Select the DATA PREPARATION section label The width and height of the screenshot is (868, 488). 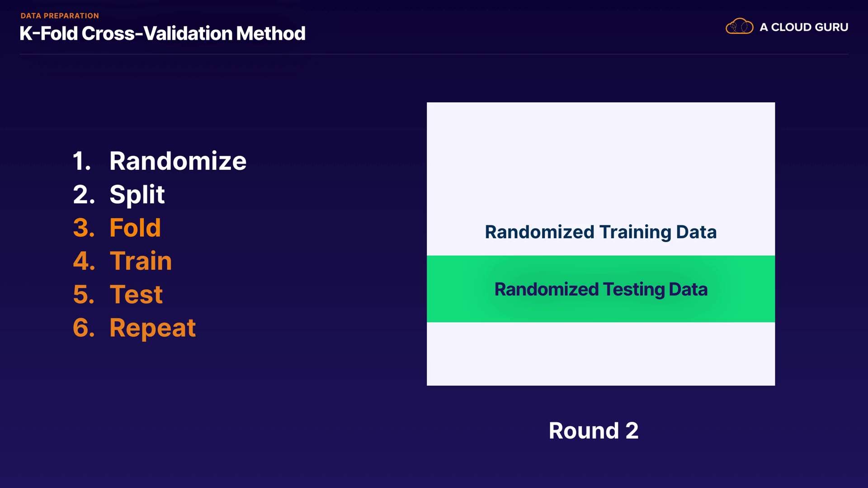tap(60, 16)
